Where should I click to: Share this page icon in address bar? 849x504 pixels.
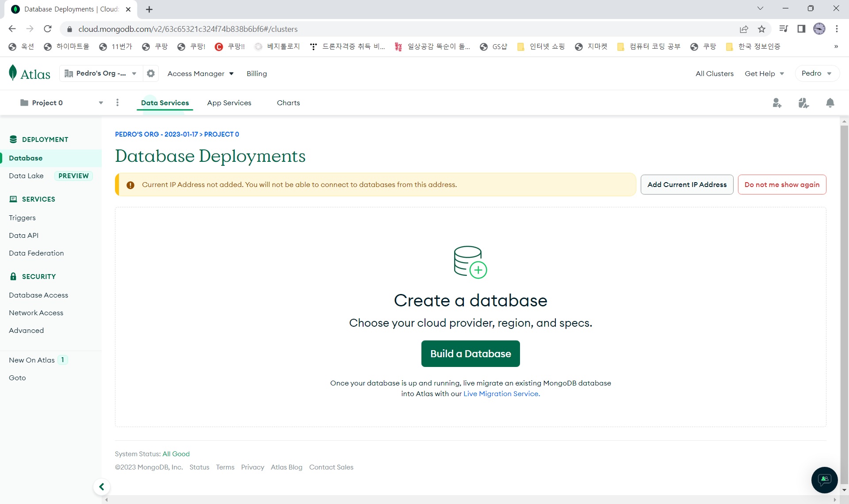click(744, 29)
